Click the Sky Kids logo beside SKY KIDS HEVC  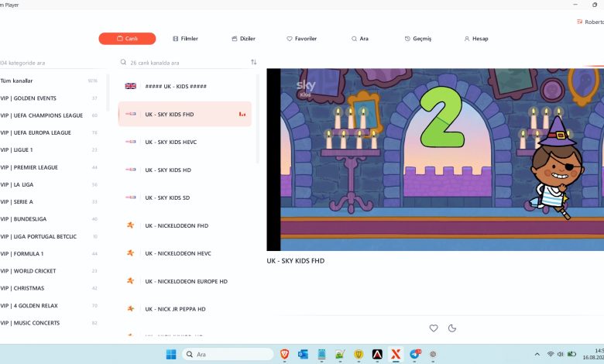pos(131,142)
